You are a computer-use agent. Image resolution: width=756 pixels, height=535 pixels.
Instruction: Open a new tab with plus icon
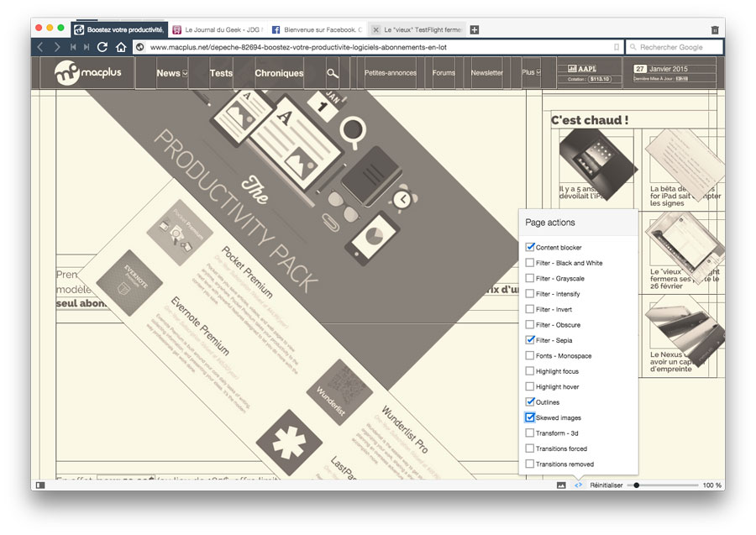click(475, 30)
